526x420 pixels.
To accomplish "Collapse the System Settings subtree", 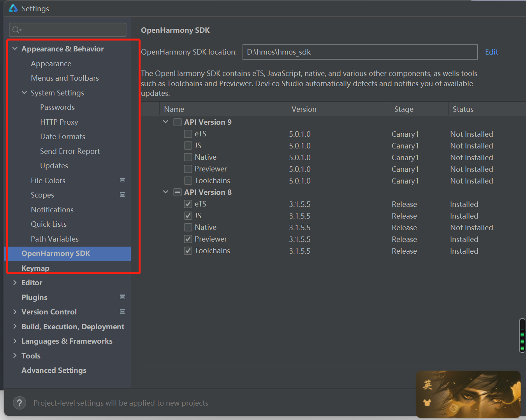I will click(24, 93).
